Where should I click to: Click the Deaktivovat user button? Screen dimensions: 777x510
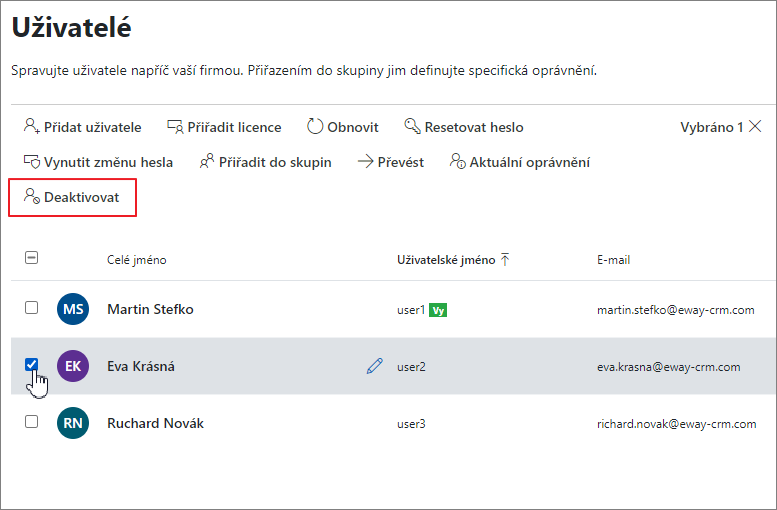[x=72, y=197]
